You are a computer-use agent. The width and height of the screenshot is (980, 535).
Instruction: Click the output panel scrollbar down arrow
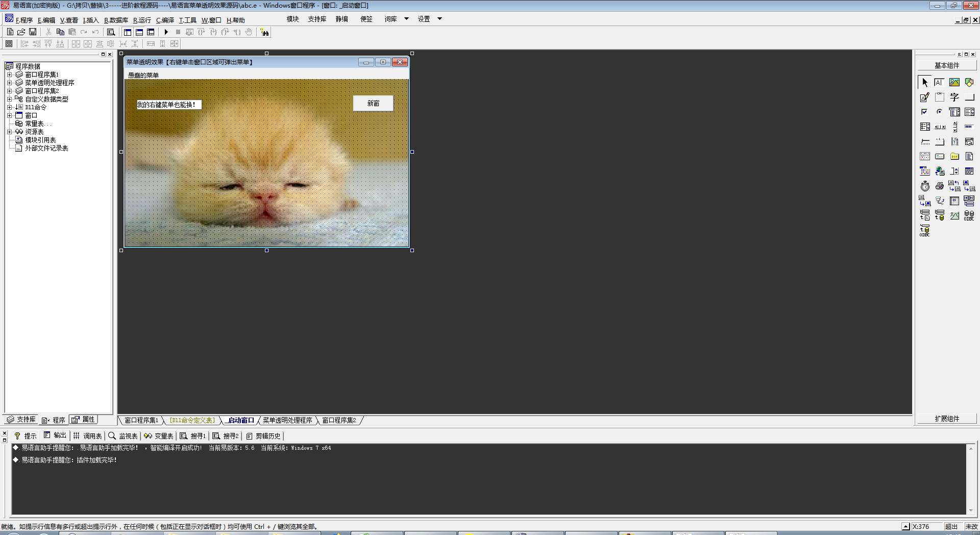[971, 510]
